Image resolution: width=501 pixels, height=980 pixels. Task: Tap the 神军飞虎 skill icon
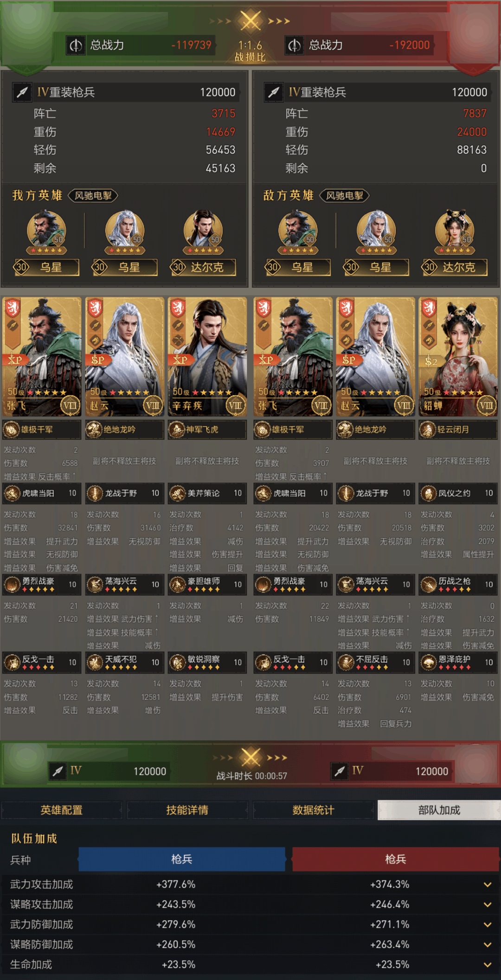[177, 430]
